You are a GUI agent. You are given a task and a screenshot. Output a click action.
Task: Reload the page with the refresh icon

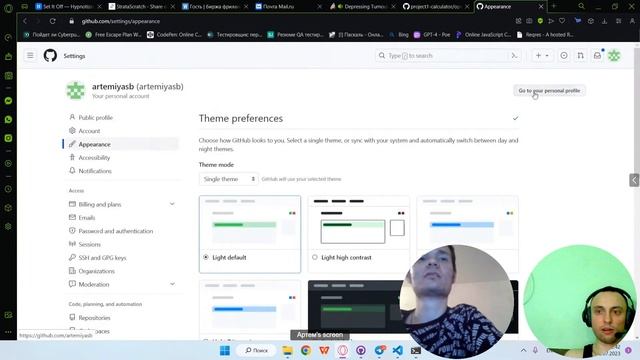[x=53, y=21]
